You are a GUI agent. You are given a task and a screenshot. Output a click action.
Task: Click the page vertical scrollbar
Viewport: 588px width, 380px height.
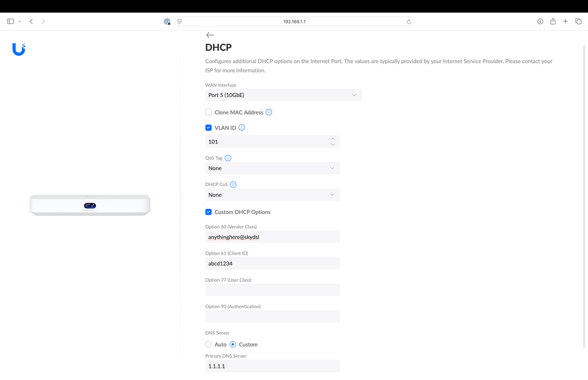point(584,196)
